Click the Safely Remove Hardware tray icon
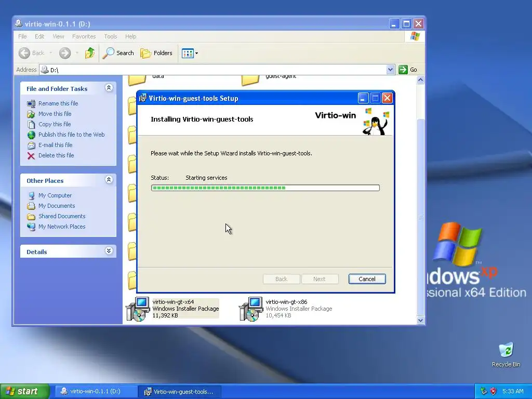Image resolution: width=532 pixels, height=399 pixels. pos(484,391)
